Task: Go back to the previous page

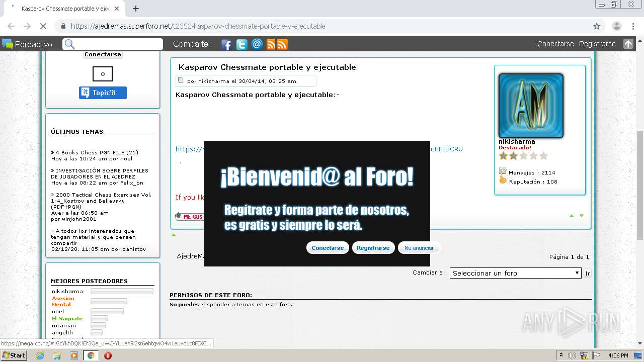Action: pyautogui.click(x=11, y=26)
